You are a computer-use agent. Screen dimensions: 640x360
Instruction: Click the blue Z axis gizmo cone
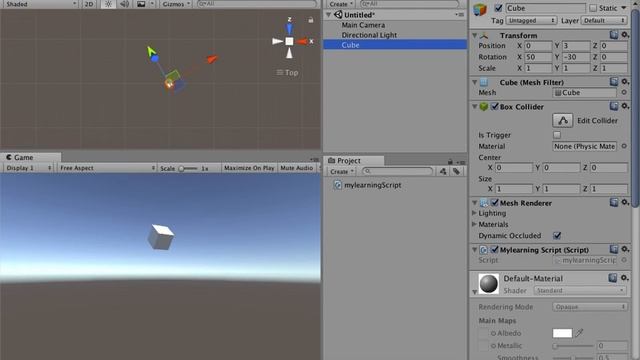[289, 29]
